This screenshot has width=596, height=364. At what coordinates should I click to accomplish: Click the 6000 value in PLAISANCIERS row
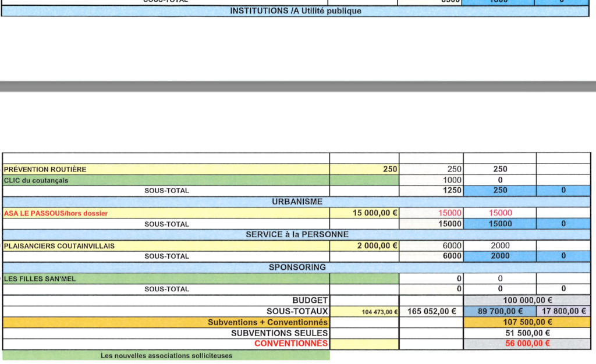pos(452,245)
